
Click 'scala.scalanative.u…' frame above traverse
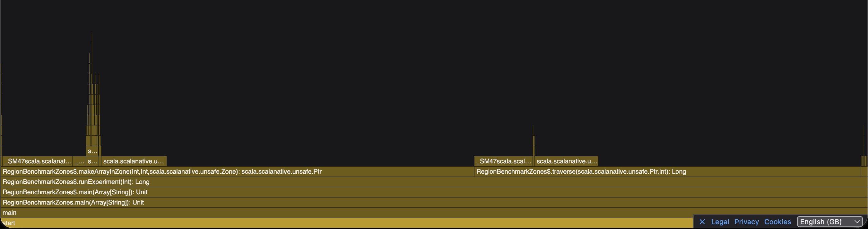pyautogui.click(x=567, y=161)
